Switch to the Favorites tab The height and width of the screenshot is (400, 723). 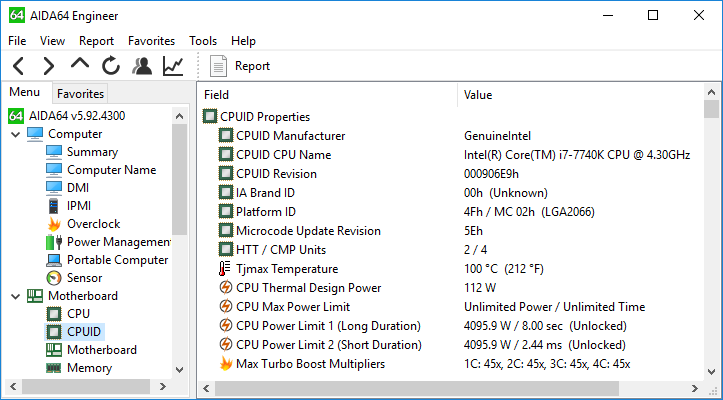80,94
